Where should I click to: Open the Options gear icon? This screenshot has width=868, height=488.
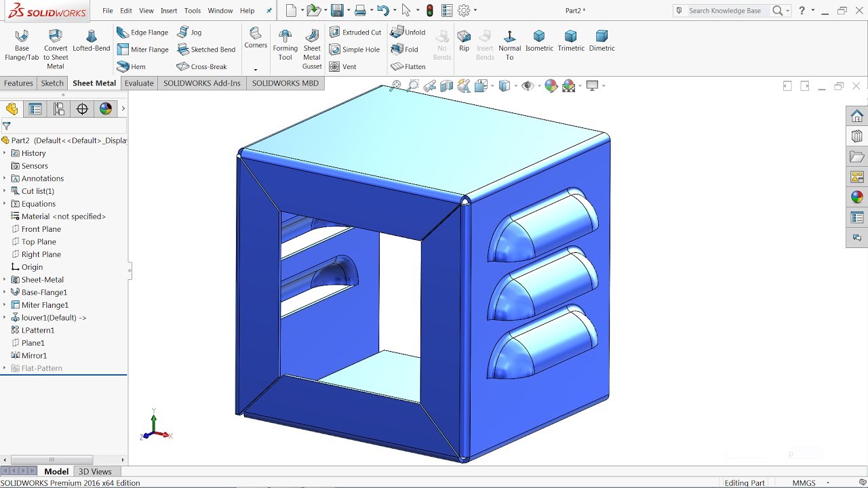tap(464, 10)
